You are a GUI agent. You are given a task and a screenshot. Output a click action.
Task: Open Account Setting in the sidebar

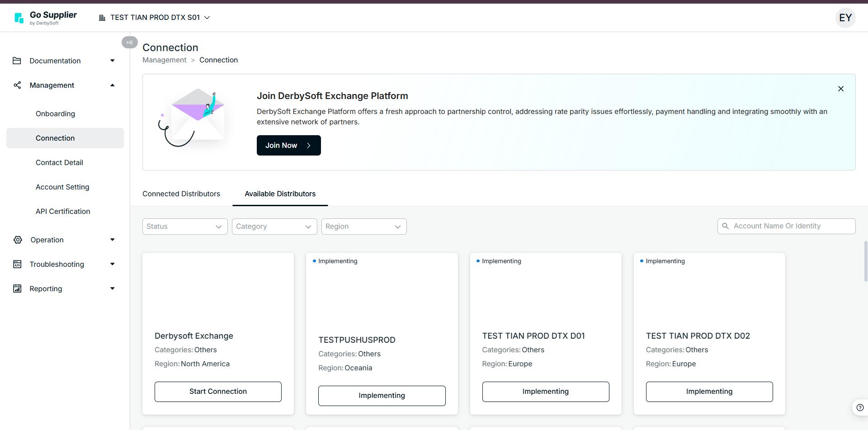point(65,187)
